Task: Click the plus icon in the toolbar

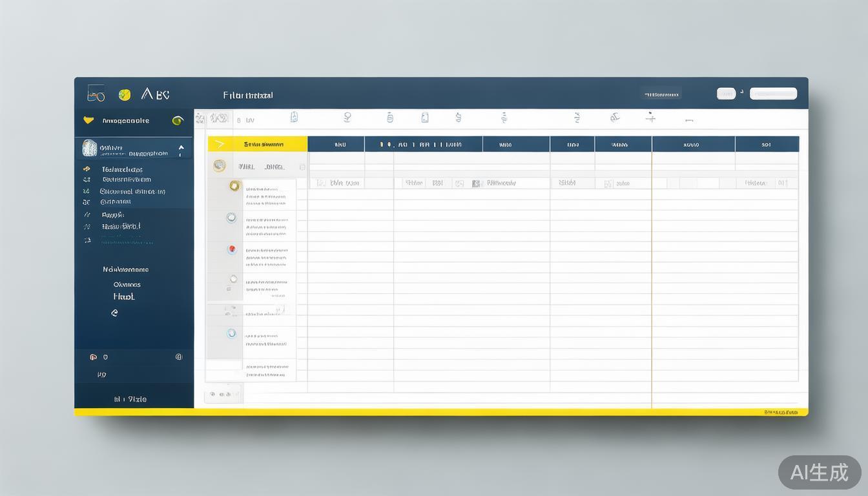Action: (x=651, y=118)
